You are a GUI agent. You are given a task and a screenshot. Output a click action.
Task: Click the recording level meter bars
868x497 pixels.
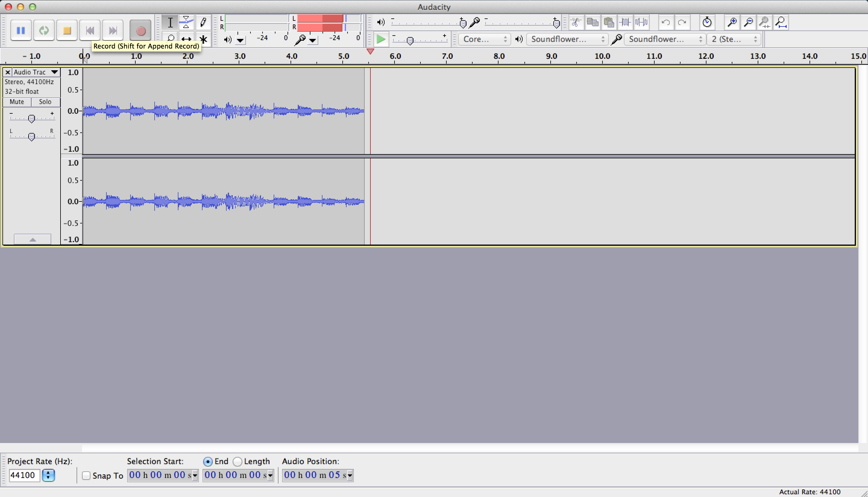point(329,23)
